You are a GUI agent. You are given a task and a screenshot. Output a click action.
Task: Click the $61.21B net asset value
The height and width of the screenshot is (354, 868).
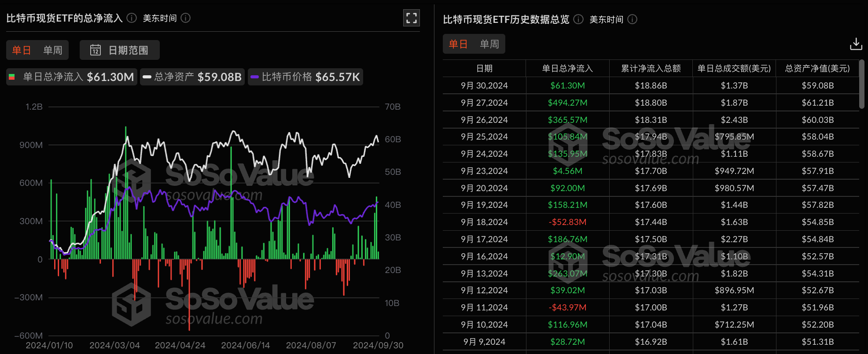tap(817, 103)
